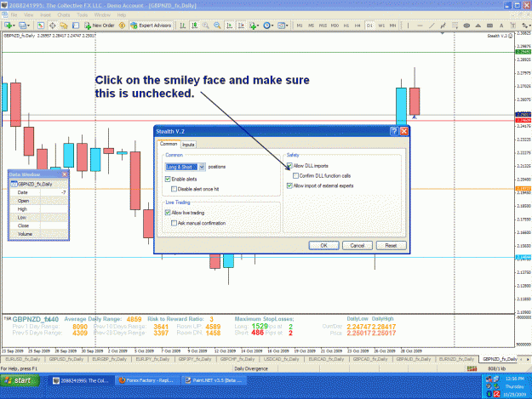Toggle Allow import of external experts
Viewport: 532px width, 399px height.
click(x=289, y=185)
